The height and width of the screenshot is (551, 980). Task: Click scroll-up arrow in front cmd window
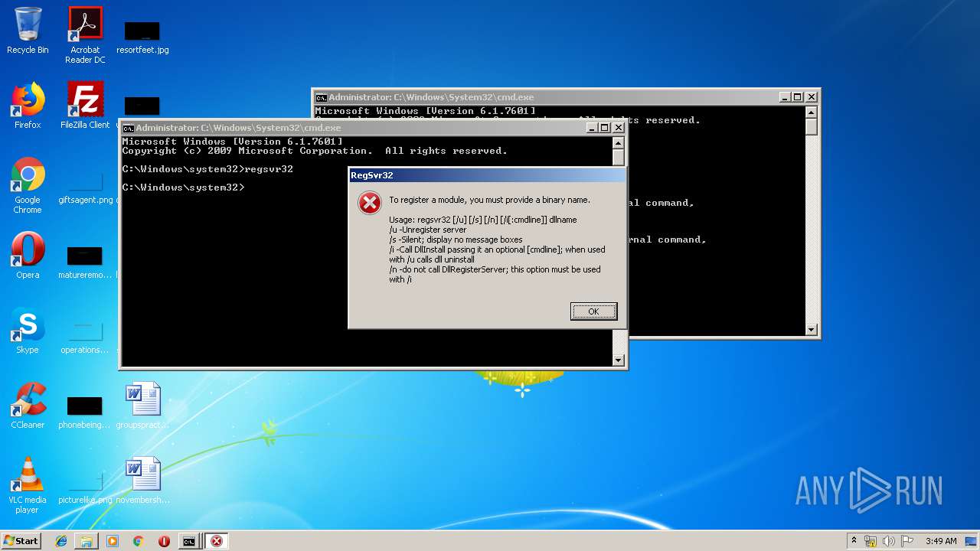click(x=619, y=142)
